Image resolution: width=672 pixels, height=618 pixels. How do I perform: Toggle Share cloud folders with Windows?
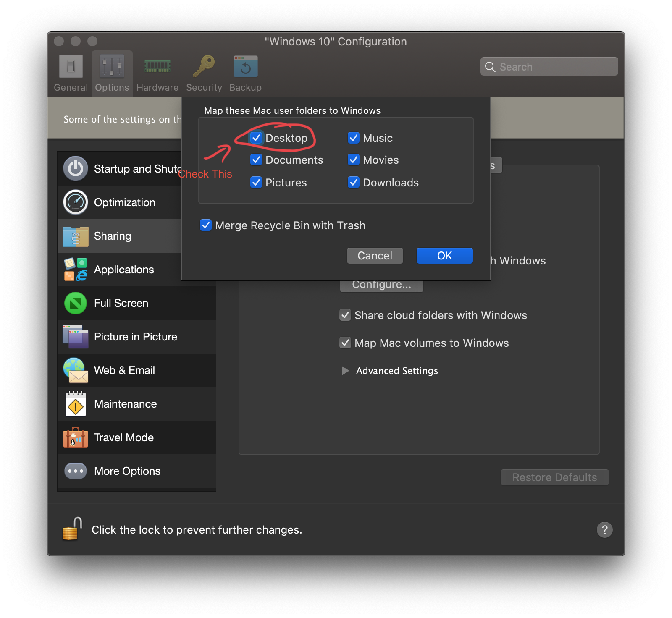point(345,315)
